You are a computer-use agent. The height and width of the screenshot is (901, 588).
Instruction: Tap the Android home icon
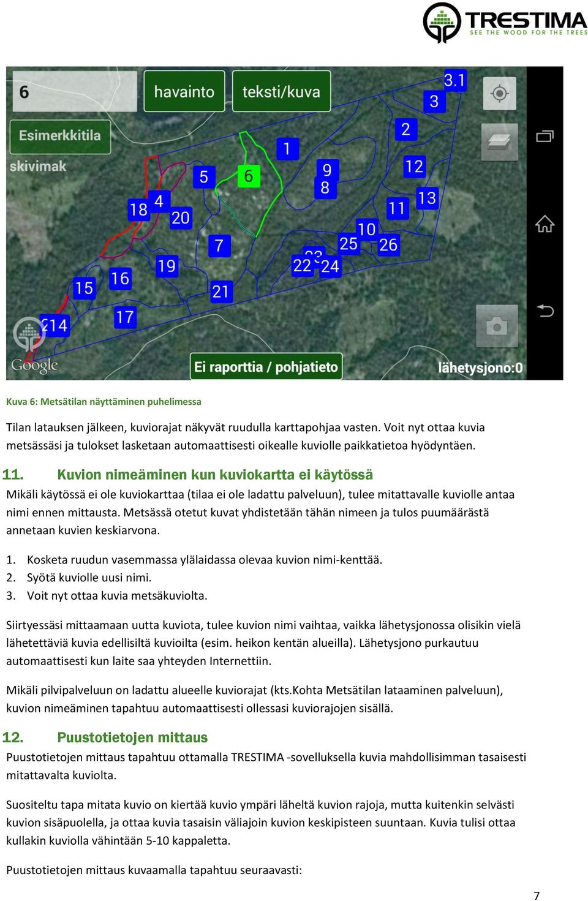coord(545,224)
